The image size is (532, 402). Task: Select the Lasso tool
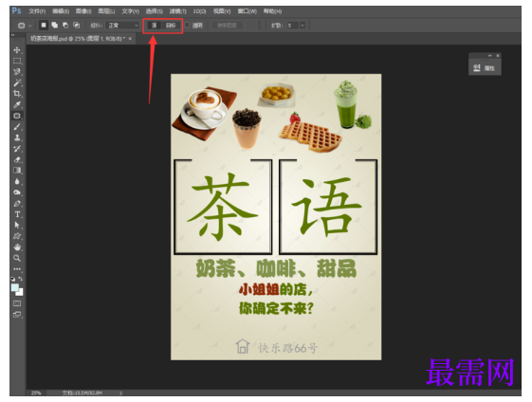(x=17, y=72)
